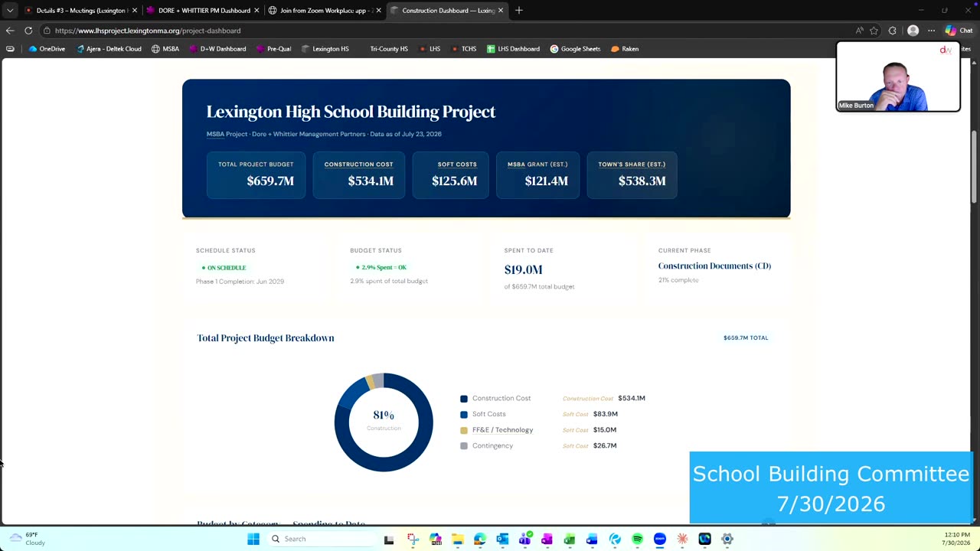The width and height of the screenshot is (980, 551).
Task: Open OneNote from taskbar
Action: coord(547,539)
